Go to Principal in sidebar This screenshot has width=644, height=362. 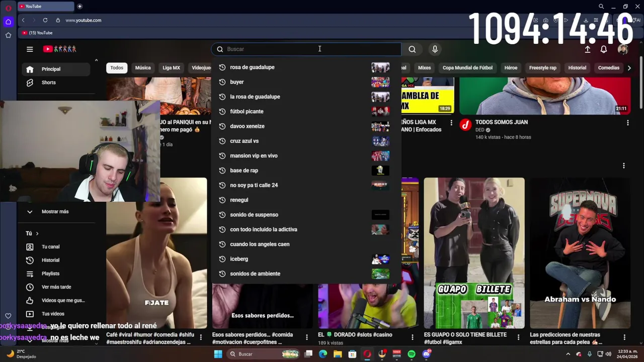[x=56, y=69]
